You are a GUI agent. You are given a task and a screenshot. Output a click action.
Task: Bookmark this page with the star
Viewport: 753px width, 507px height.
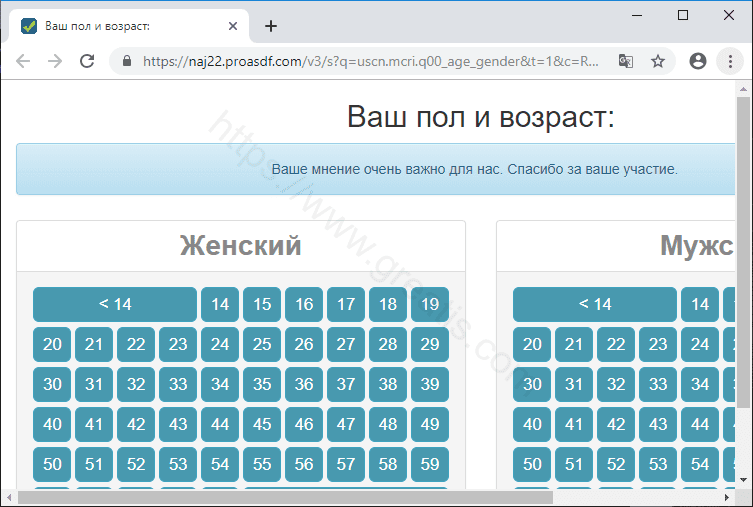point(658,61)
